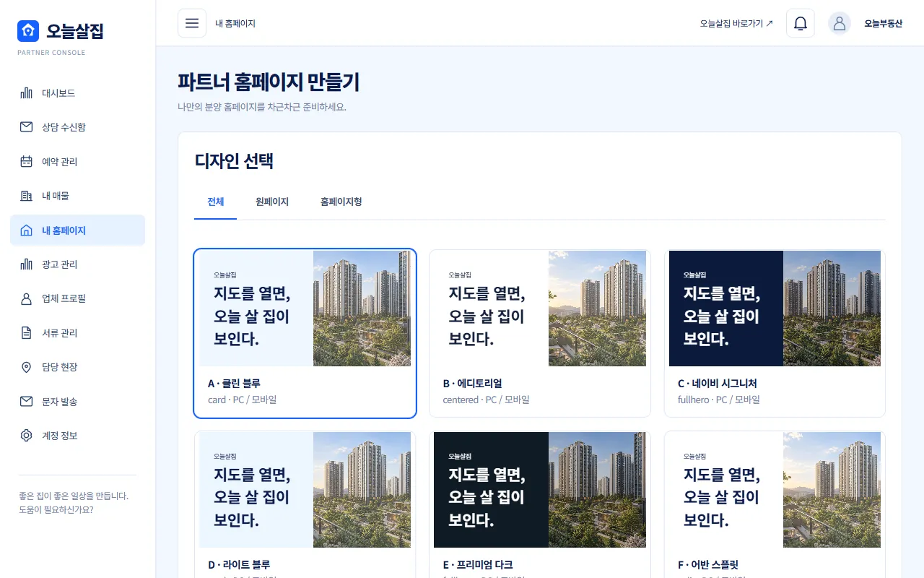Click the 광고 관리 bar chart icon
Screen dimensions: 924x578
coord(27,264)
